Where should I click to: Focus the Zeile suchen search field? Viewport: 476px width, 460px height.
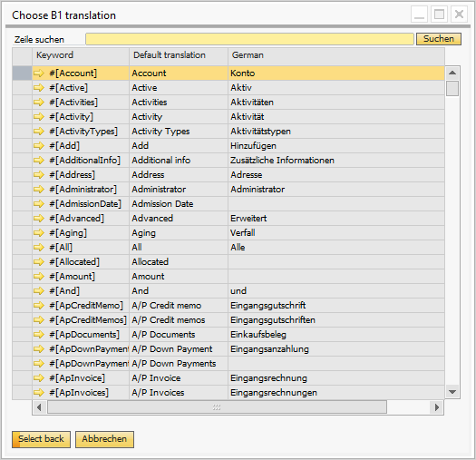click(x=249, y=39)
